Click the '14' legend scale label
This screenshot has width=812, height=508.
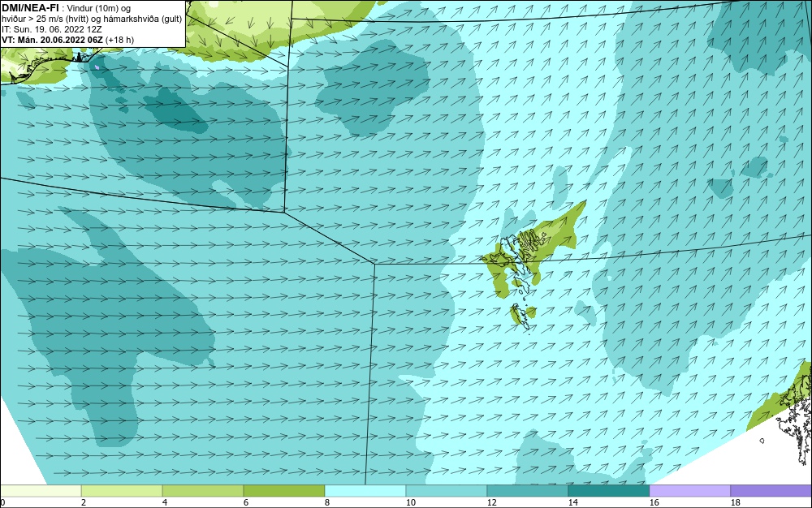point(573,502)
